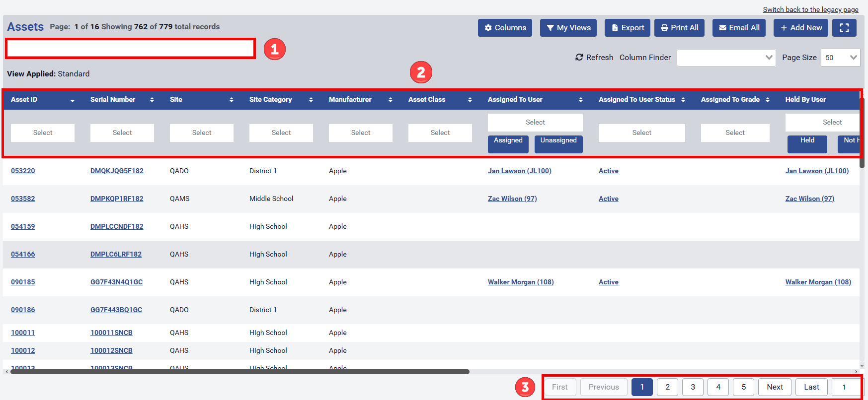Open the Columns settings button
This screenshot has height=400, width=868.
pyautogui.click(x=505, y=28)
